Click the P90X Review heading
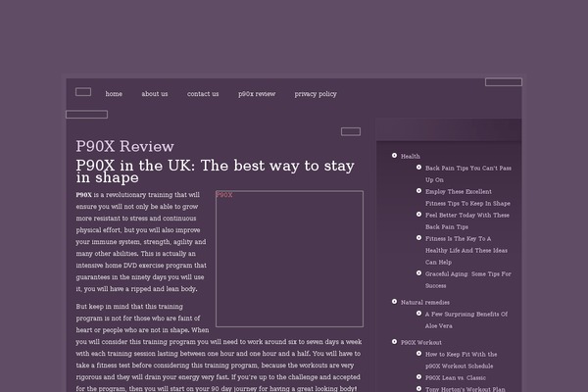588x392 pixels. pyautogui.click(x=124, y=146)
